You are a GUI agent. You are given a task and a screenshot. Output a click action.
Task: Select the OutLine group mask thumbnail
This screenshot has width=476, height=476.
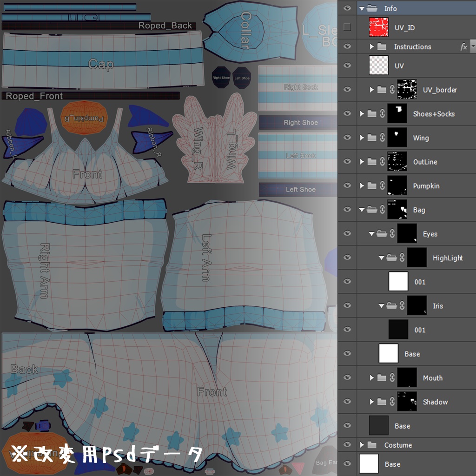[397, 161]
